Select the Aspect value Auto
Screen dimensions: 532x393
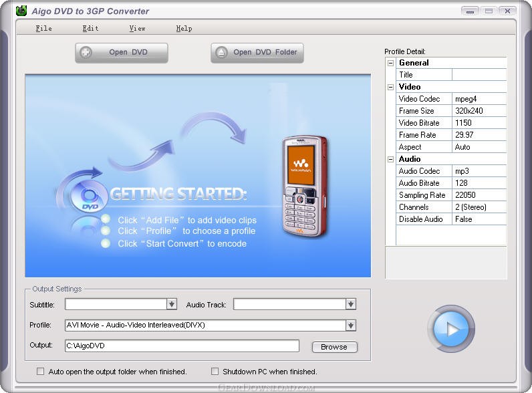coord(479,147)
